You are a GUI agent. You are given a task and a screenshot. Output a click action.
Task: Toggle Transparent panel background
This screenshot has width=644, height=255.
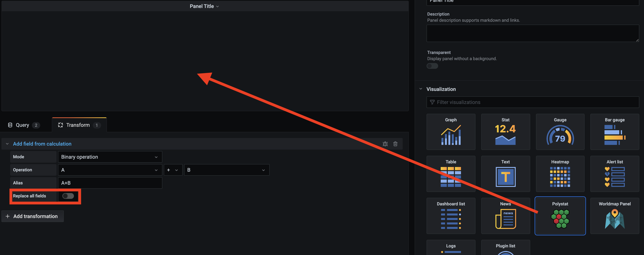pos(432,66)
